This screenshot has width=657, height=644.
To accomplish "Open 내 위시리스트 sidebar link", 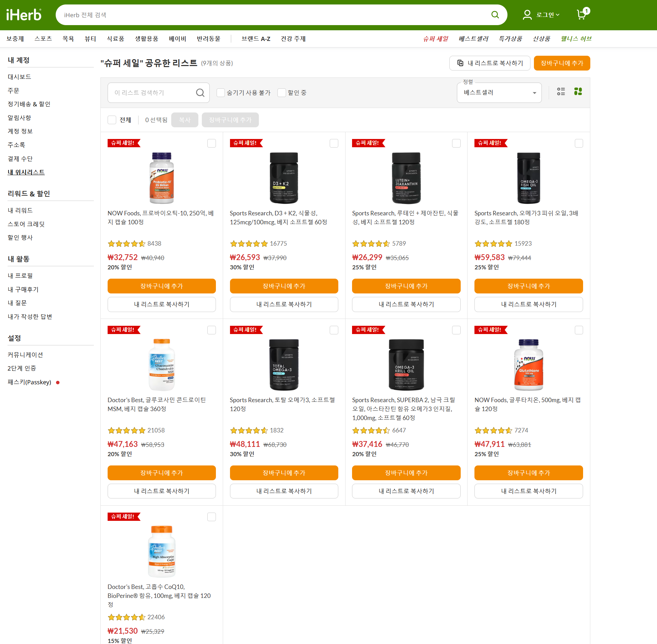I will point(26,172).
